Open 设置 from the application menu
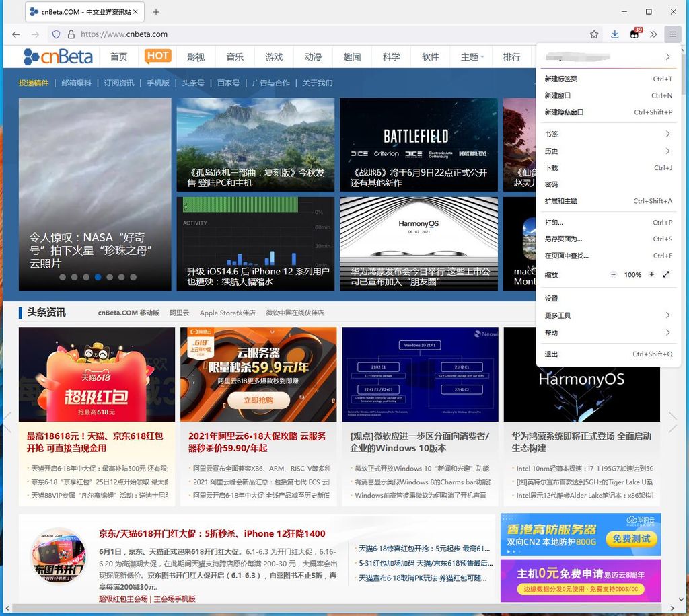Screen dimensions: 689x616 coord(552,299)
